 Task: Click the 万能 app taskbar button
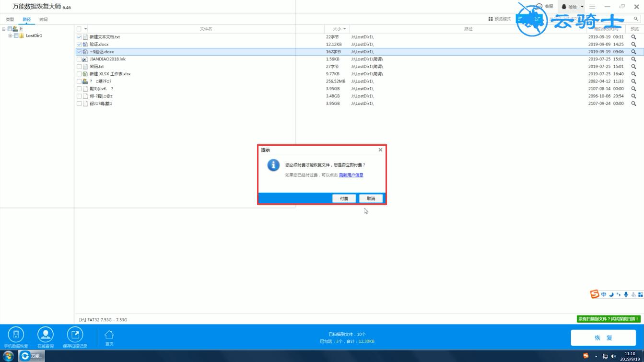[x=32, y=356]
